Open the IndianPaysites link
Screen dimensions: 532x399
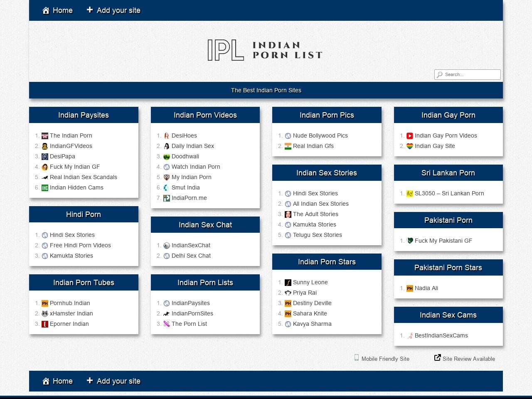coord(191,303)
